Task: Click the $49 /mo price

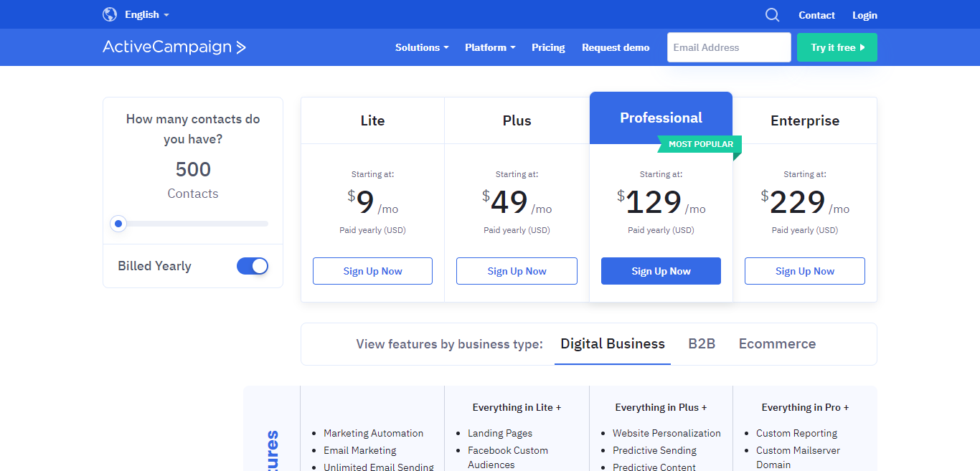Action: coord(517,202)
